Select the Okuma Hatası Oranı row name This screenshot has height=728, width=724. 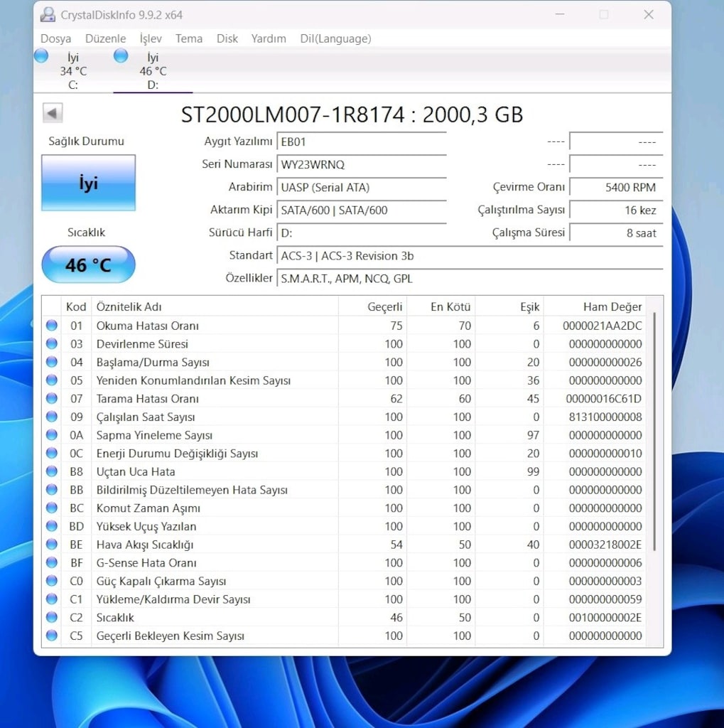point(147,326)
